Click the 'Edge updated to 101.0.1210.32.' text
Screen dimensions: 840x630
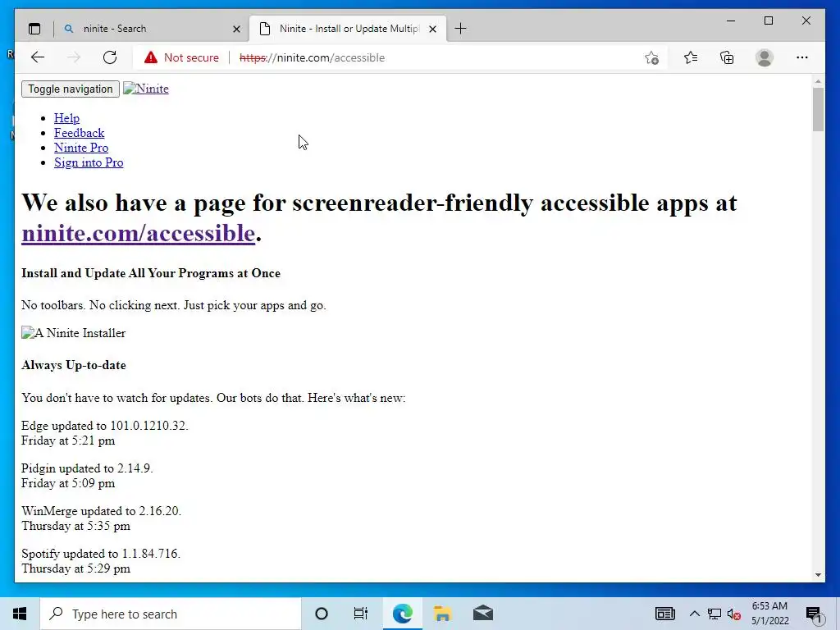105,426
